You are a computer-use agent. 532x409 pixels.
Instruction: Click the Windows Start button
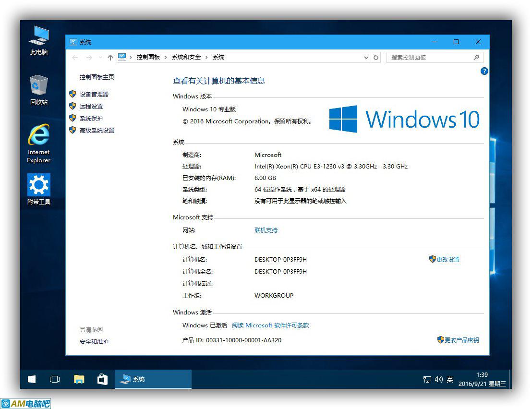click(32, 379)
